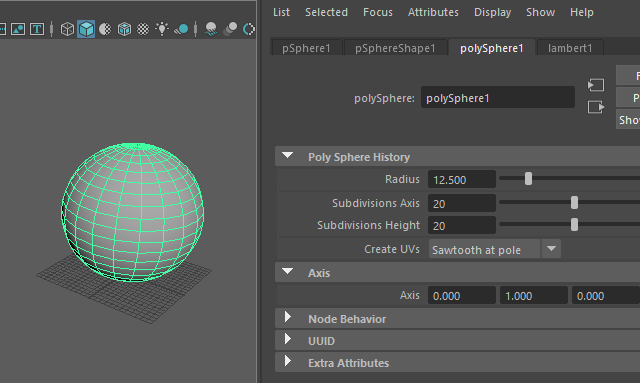
Task: Toggle smooth shade all cube icon
Action: (x=86, y=29)
